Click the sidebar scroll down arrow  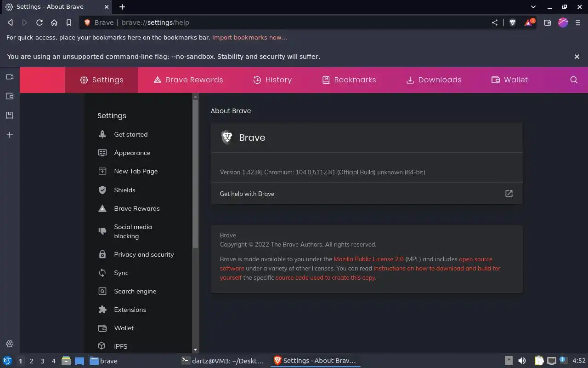[195, 350]
